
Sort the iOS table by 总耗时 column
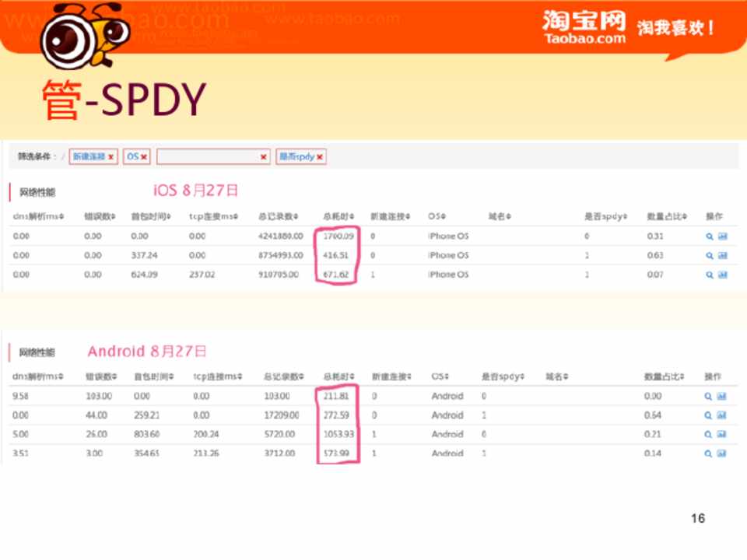coord(338,216)
